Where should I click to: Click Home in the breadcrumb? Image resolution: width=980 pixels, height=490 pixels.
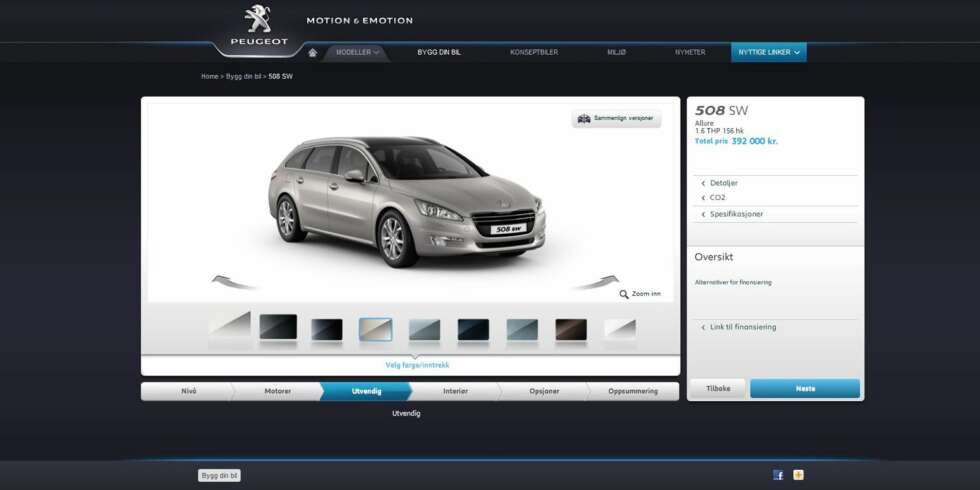tap(209, 76)
